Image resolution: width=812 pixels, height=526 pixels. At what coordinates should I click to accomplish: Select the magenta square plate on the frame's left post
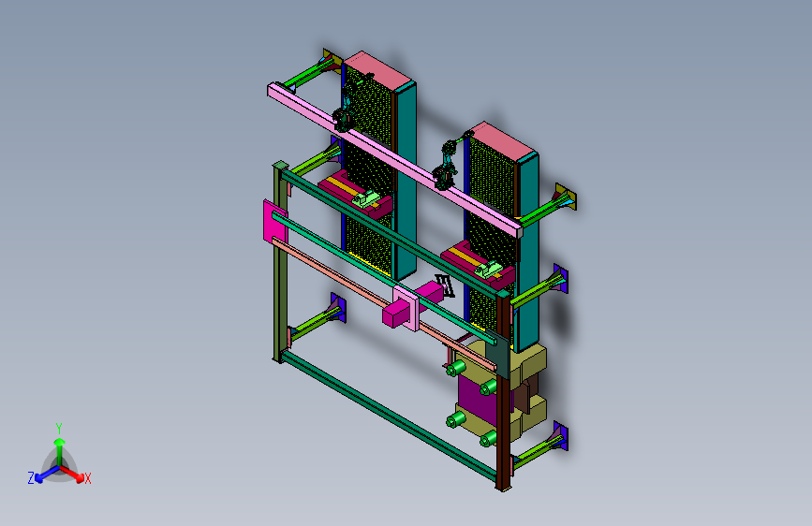click(x=275, y=223)
